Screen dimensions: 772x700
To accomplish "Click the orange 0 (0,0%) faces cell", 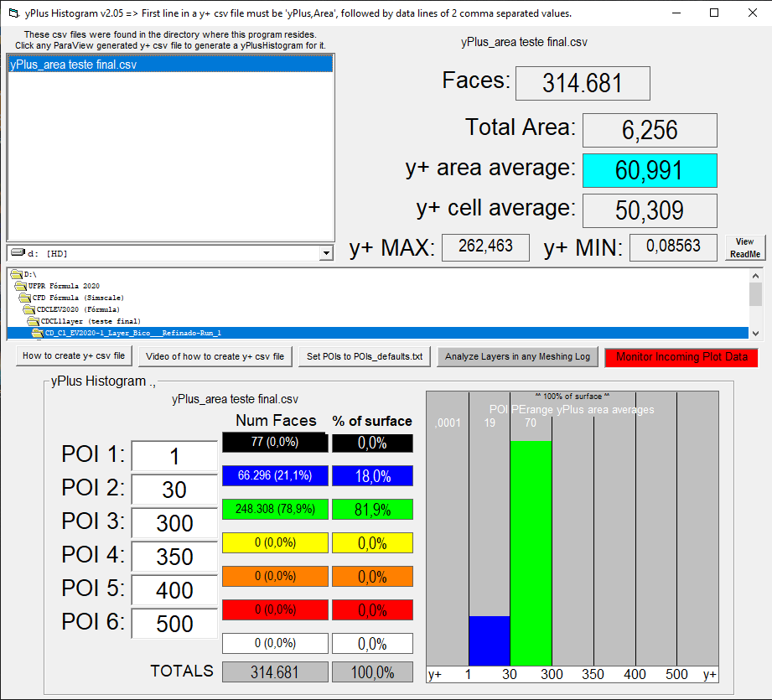I will 275,576.
